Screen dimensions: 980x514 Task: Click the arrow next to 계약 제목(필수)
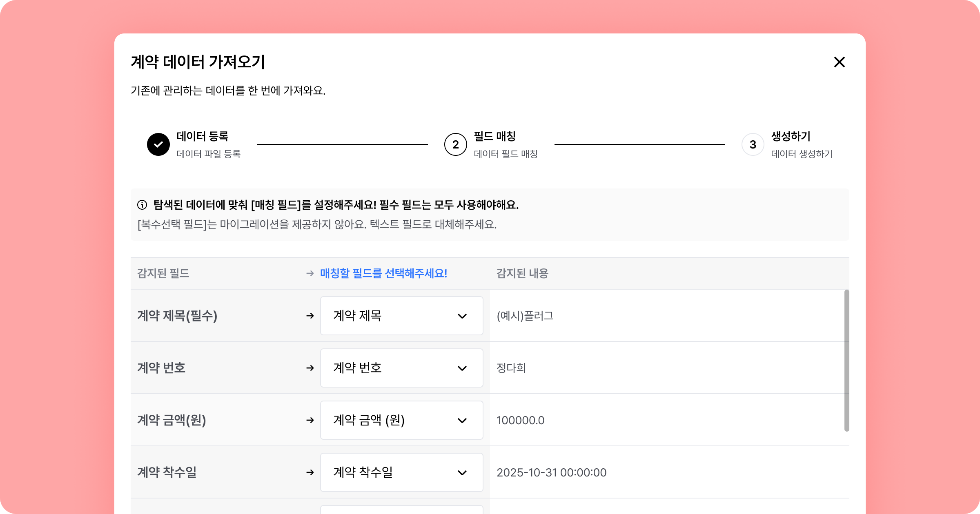pyautogui.click(x=310, y=316)
